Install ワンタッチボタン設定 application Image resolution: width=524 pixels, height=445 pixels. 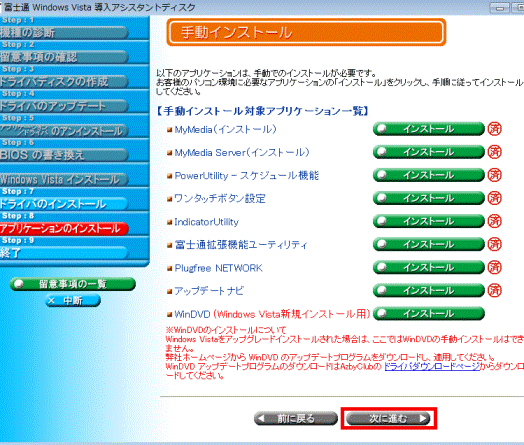(428, 198)
